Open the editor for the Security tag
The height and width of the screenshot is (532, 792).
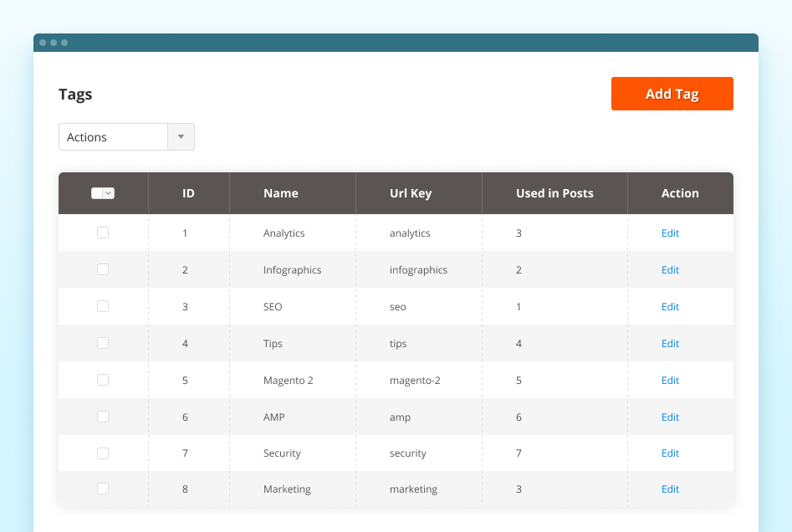pyautogui.click(x=670, y=453)
